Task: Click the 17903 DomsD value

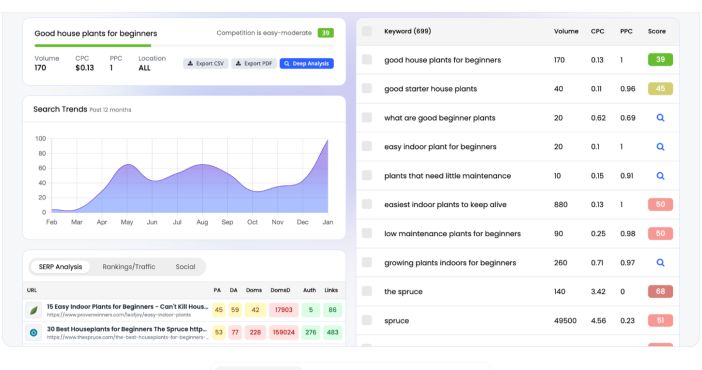Action: [x=283, y=310]
